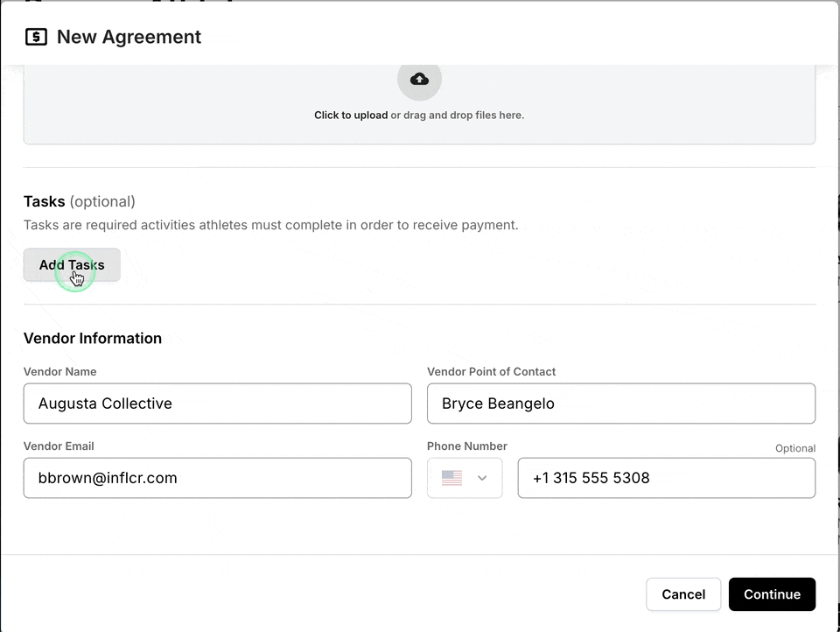Click the phone number field with +1 315 555 5308
Viewport: 840px width, 632px height.
[667, 478]
